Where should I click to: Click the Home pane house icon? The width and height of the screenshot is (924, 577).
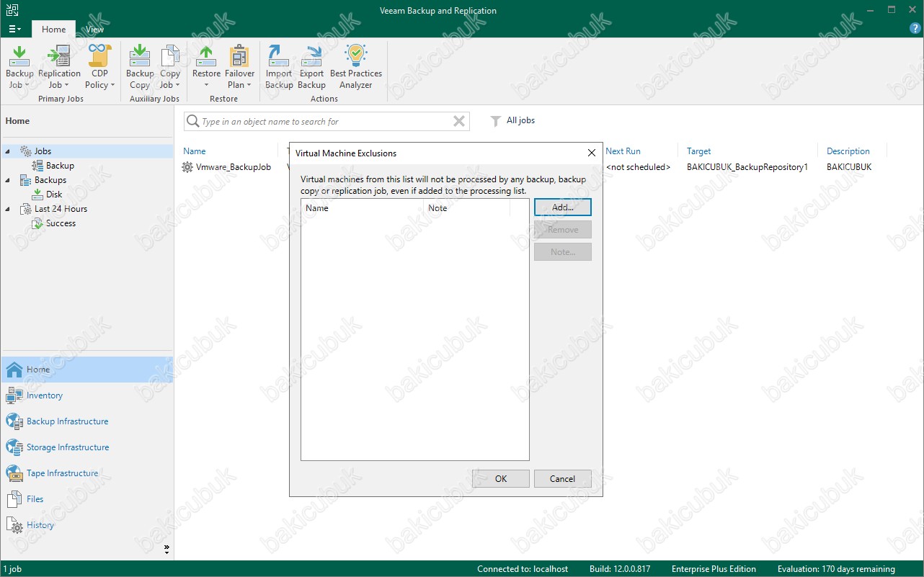coord(14,370)
